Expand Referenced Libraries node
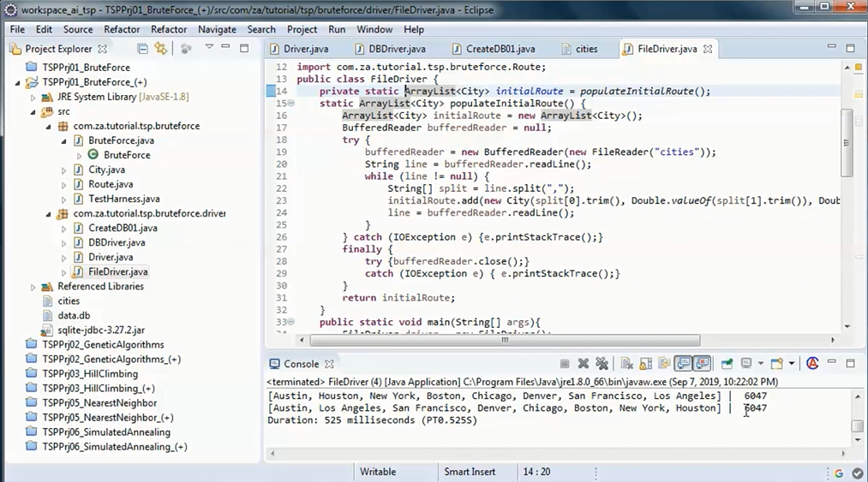The height and width of the screenshot is (482, 868). pos(33,287)
